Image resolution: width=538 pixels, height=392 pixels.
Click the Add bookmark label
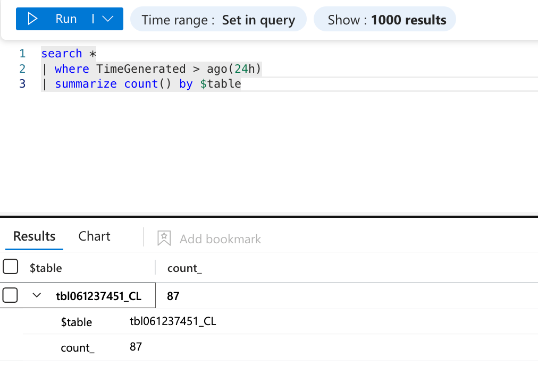pyautogui.click(x=220, y=239)
